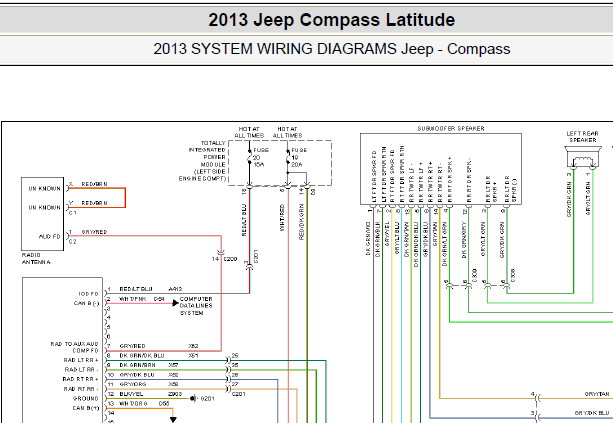
Task: Click the "DK GRN/BRN" wire color label
Action: (x=137, y=365)
